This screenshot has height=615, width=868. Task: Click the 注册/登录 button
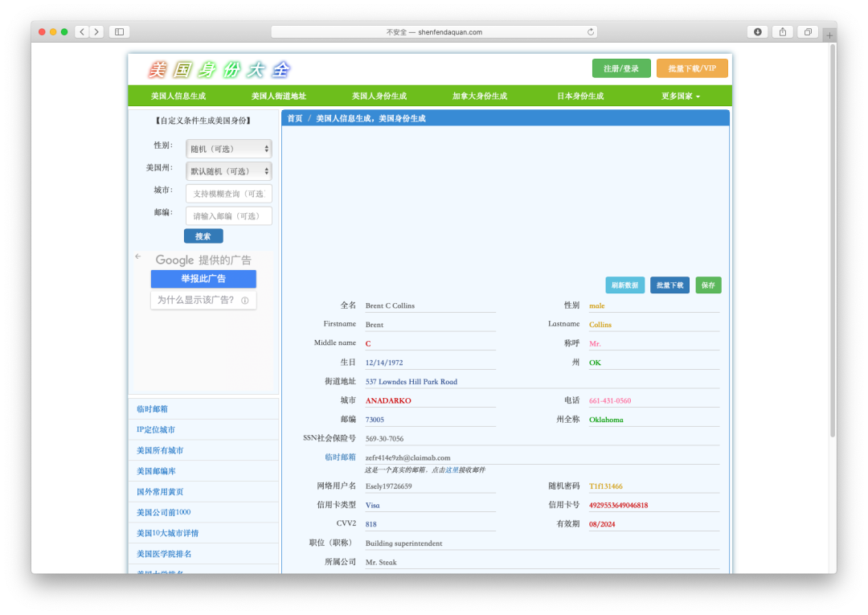pyautogui.click(x=621, y=68)
